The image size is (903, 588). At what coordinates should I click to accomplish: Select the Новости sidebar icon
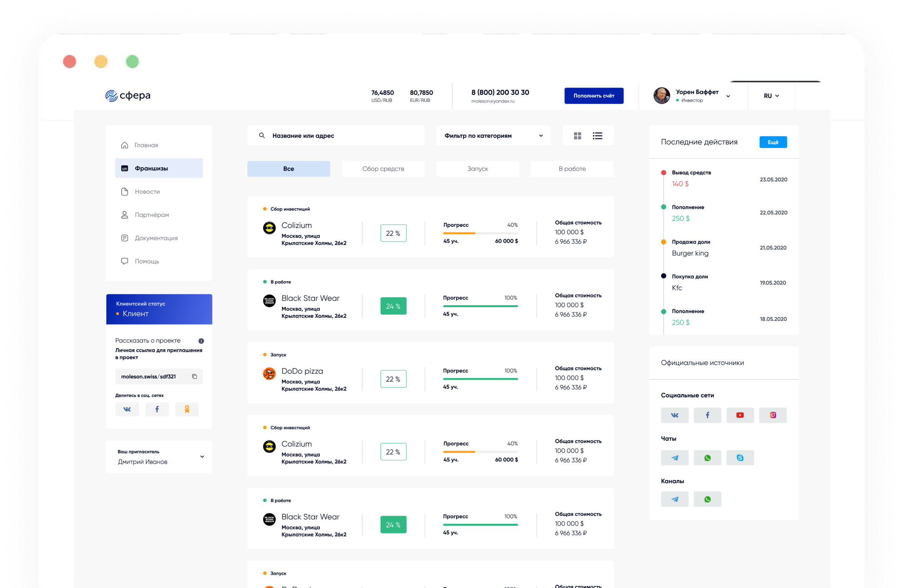pyautogui.click(x=125, y=191)
